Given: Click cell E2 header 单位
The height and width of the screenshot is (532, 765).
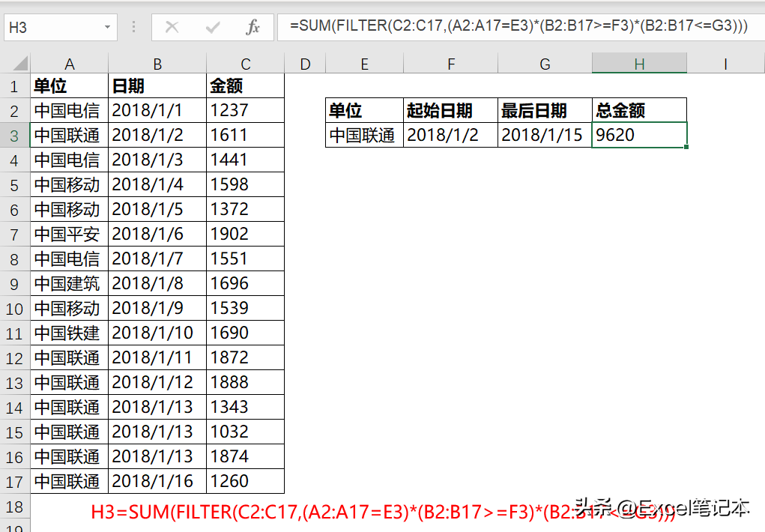Looking at the screenshot, I should click(x=364, y=110).
